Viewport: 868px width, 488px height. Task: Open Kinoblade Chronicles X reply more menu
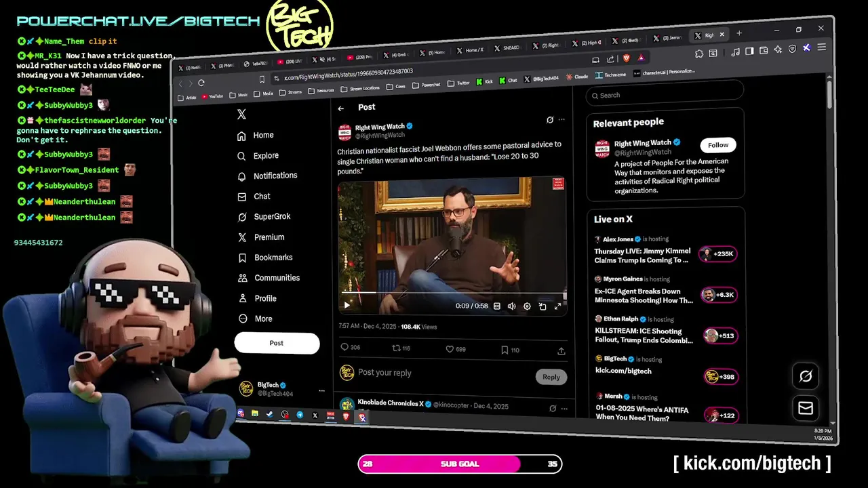564,409
